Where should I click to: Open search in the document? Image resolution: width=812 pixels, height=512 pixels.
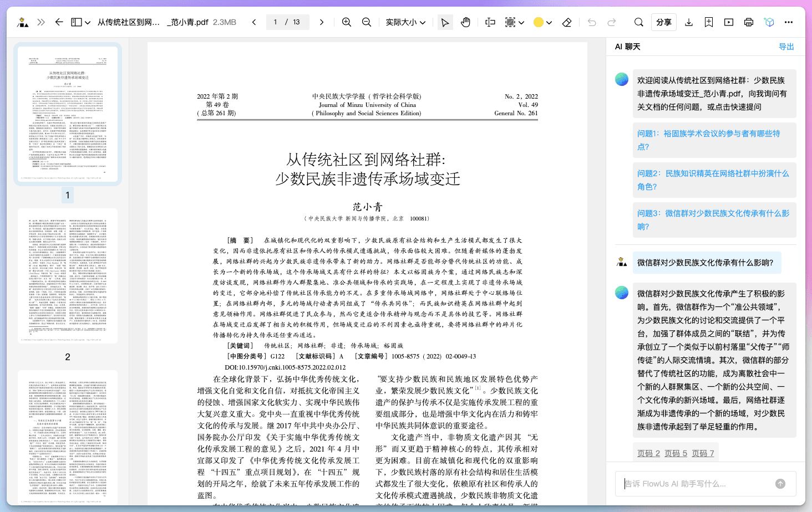coord(639,22)
